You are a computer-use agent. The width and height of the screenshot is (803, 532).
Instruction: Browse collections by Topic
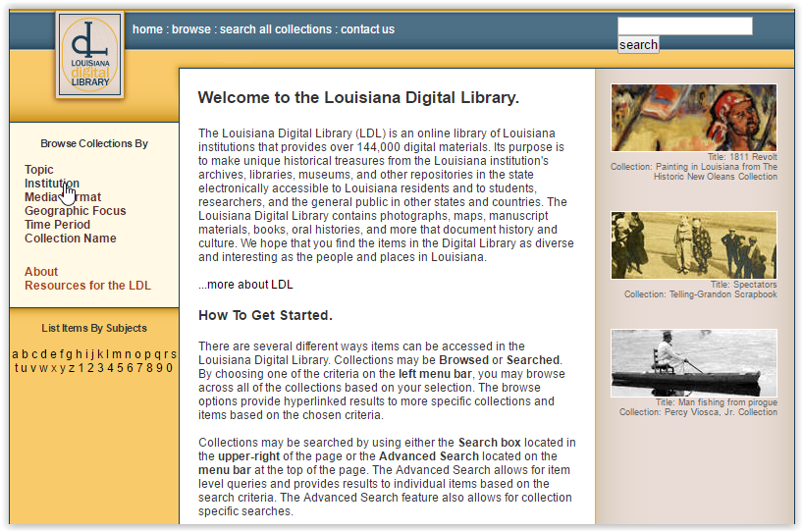pyautogui.click(x=39, y=170)
